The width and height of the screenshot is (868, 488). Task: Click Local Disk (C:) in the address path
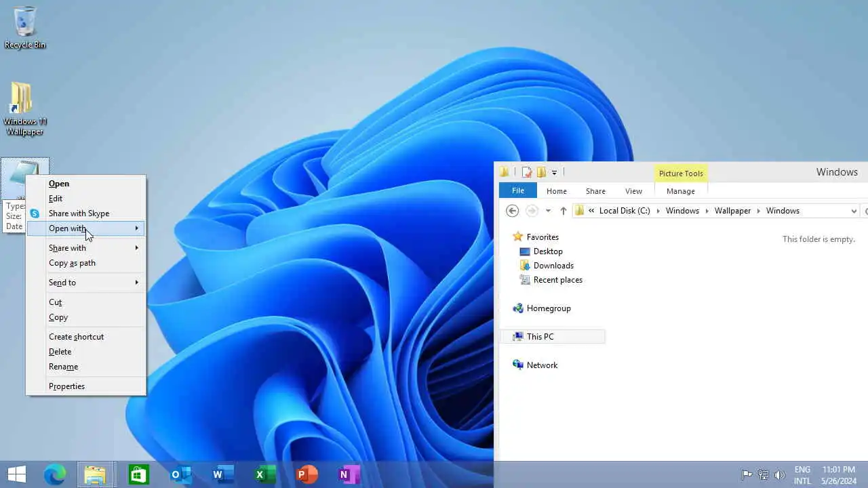pos(625,211)
